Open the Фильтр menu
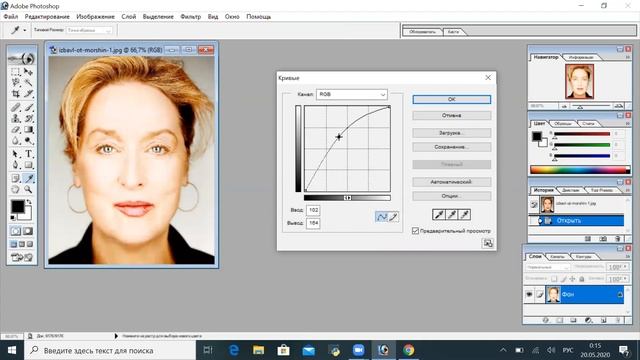This screenshot has height=360, width=640. pyautogui.click(x=191, y=17)
